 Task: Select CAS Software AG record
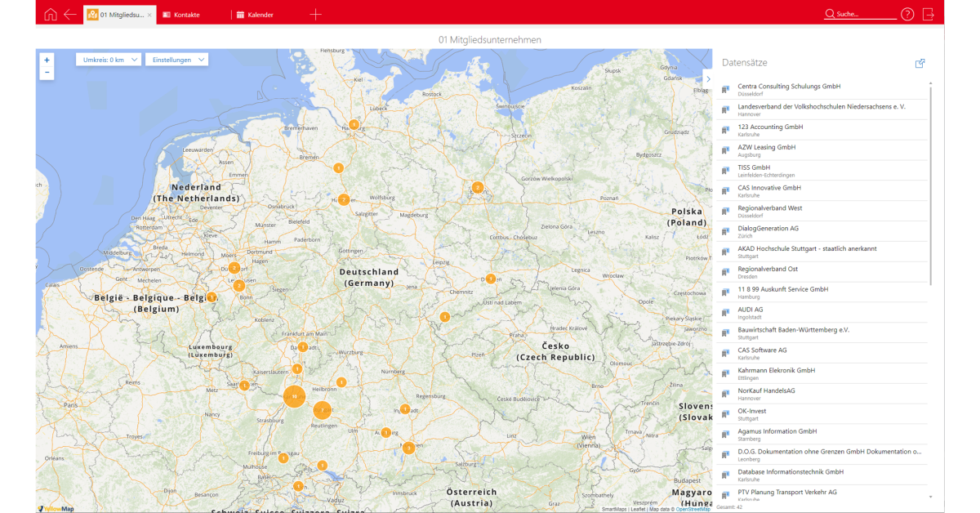822,353
